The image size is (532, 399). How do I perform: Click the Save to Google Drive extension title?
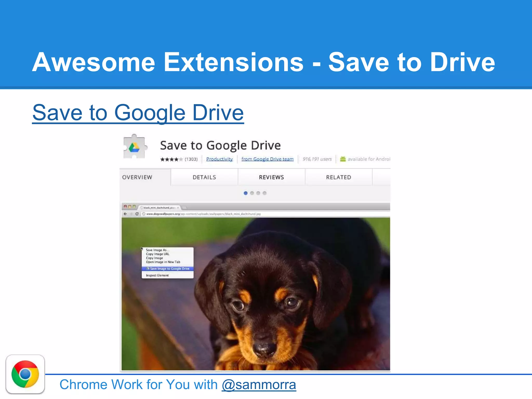click(x=220, y=145)
